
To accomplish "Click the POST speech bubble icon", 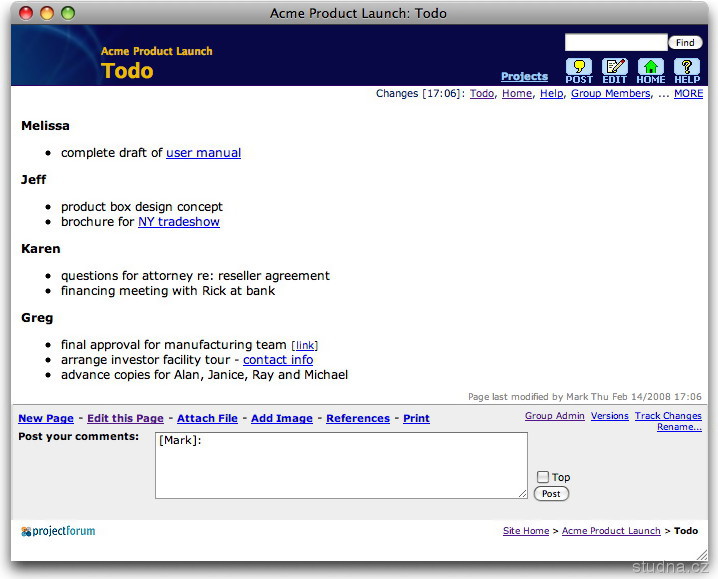I will click(x=579, y=71).
